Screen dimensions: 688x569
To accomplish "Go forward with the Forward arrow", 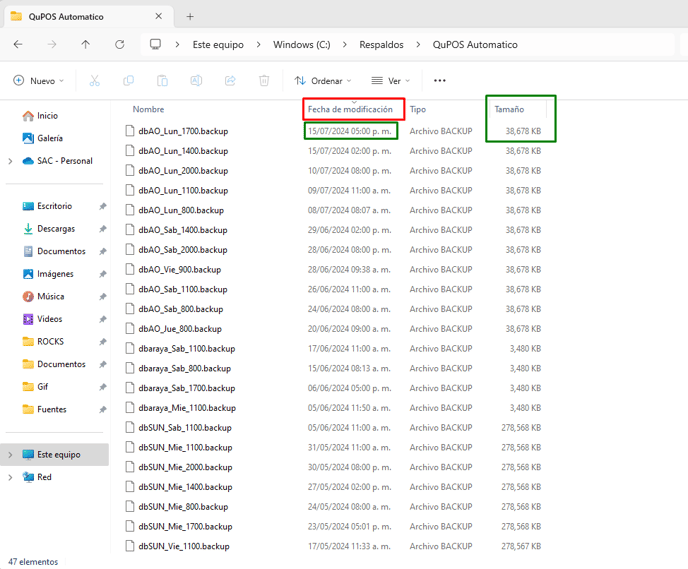I will (52, 44).
